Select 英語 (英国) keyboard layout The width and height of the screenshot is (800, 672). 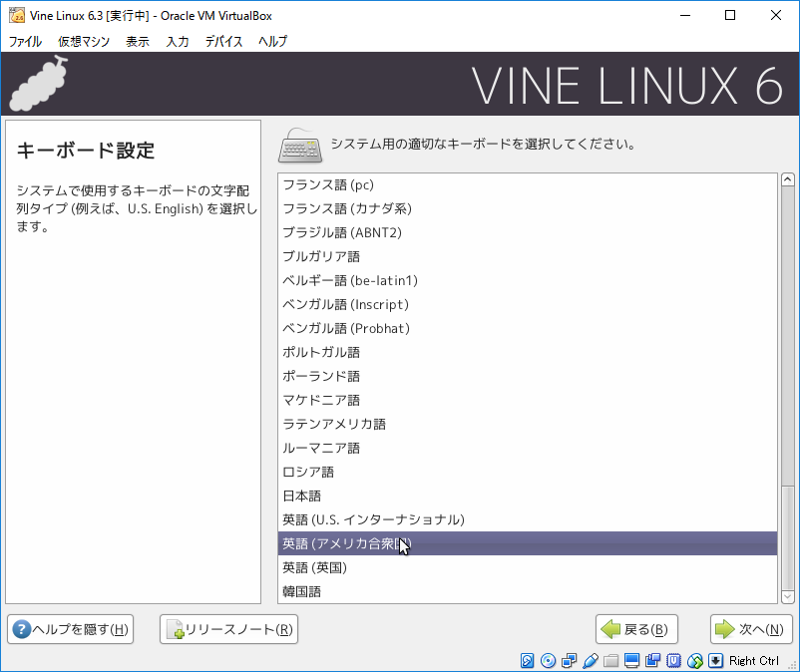(x=314, y=567)
